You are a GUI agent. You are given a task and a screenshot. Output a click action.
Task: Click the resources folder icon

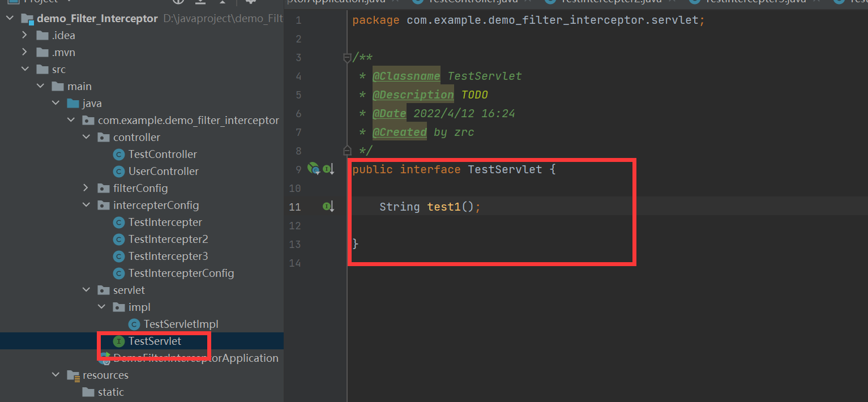(73, 375)
